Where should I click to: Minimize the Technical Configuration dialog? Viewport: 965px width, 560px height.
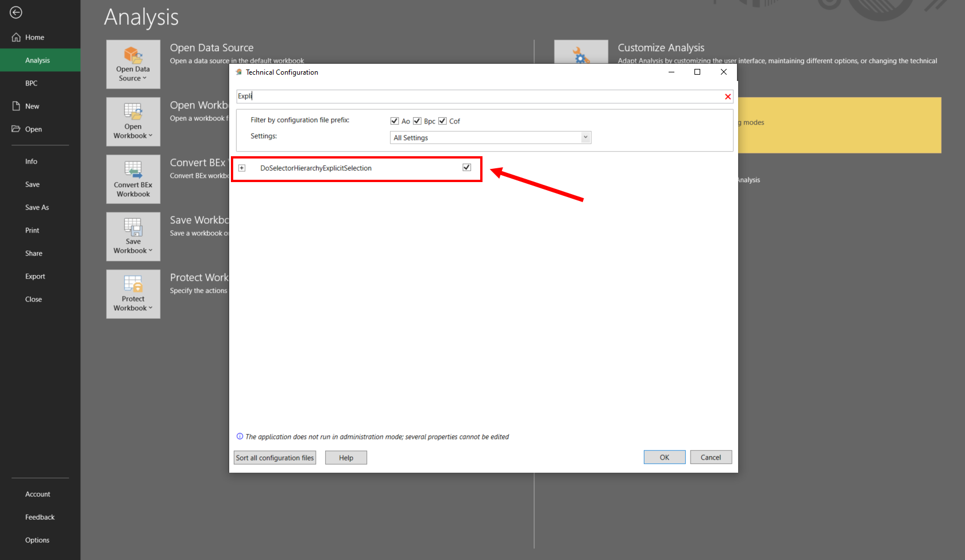coord(671,72)
